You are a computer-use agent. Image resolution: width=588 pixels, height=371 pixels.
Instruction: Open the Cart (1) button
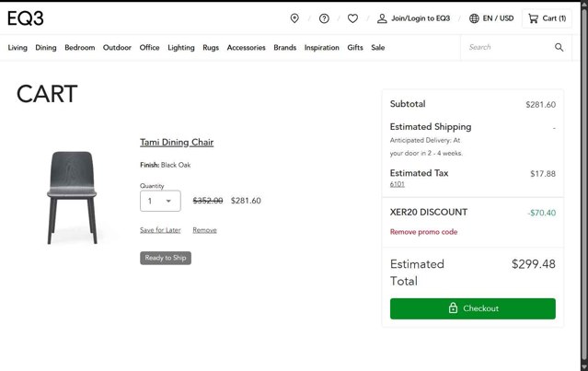547,18
